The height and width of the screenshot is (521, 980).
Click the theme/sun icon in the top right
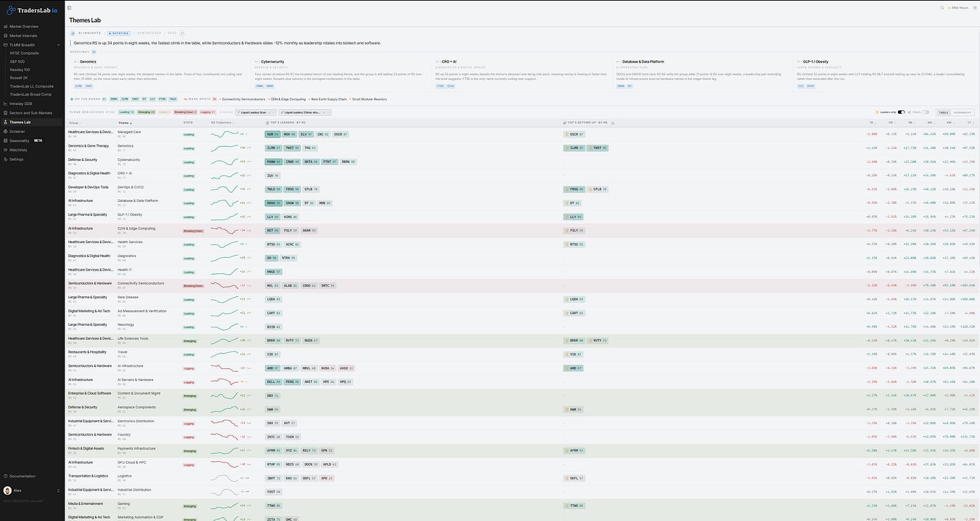click(975, 7)
